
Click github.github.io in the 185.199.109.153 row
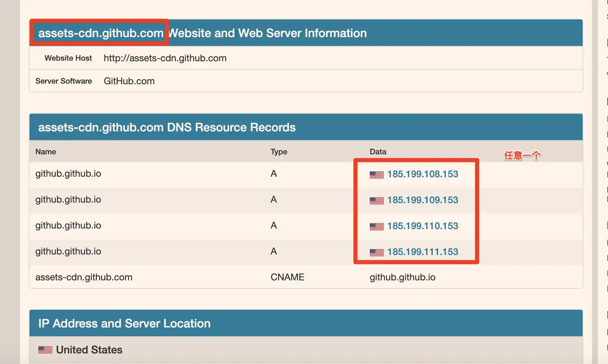(68, 200)
